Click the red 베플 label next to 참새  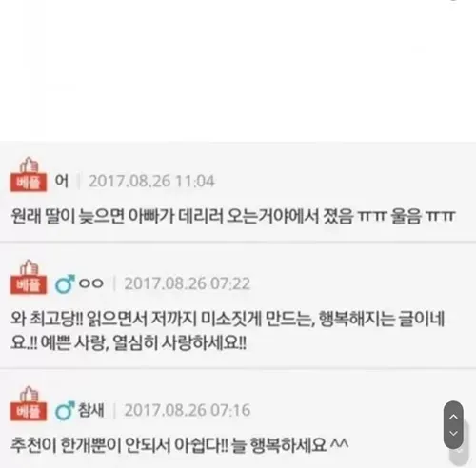(29, 412)
